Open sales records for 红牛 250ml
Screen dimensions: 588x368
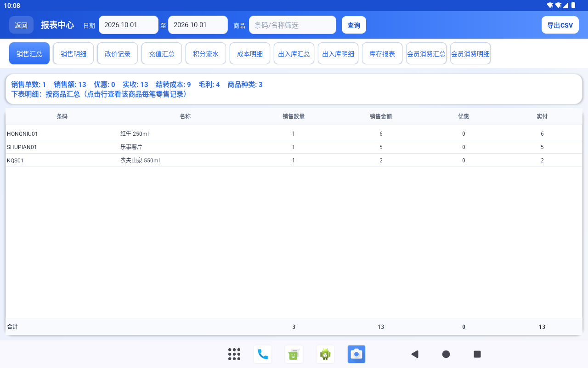135,134
